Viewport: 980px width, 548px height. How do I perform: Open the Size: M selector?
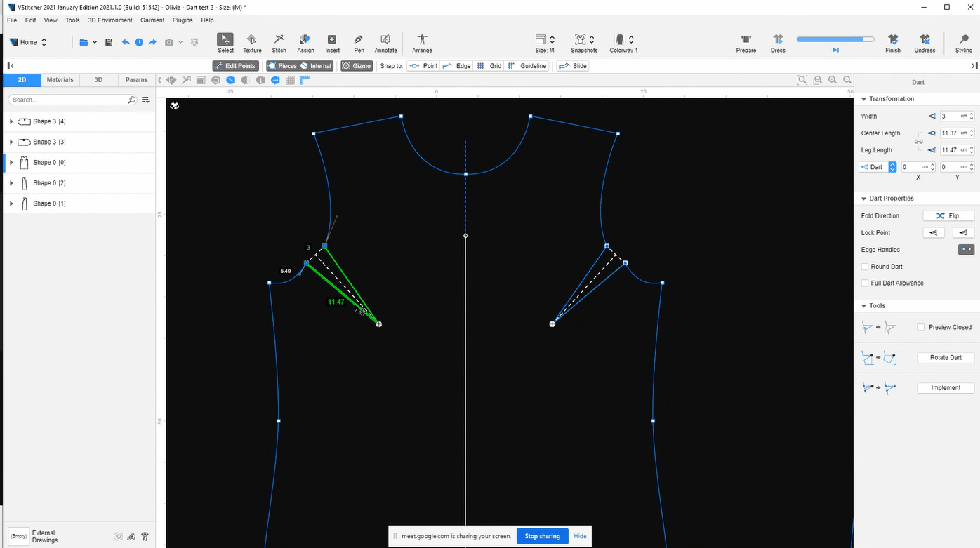click(x=545, y=43)
